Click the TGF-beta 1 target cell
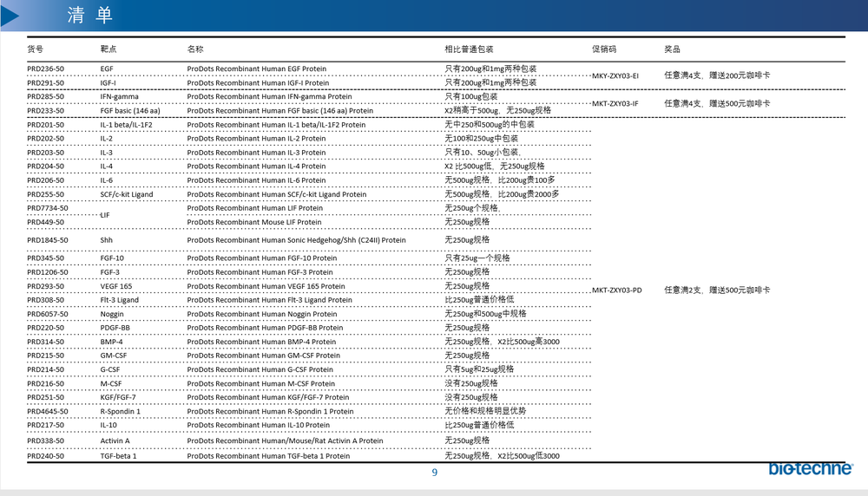 click(118, 456)
